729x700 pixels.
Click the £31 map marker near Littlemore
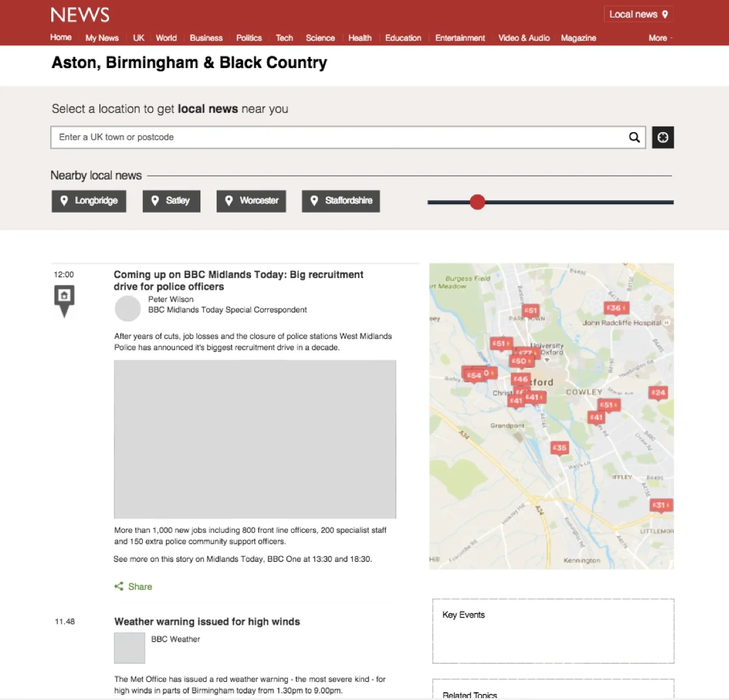[661, 505]
